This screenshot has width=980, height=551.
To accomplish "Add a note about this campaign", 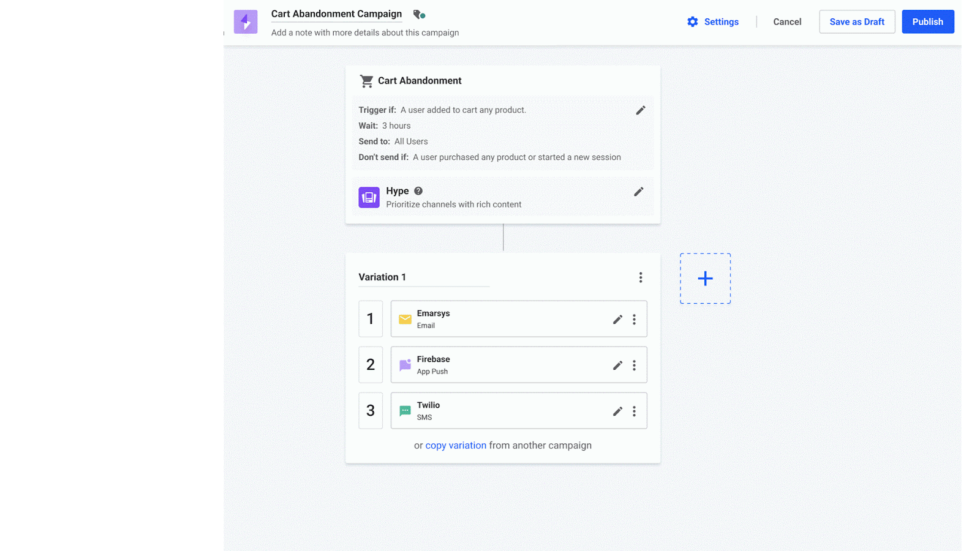I will tap(365, 33).
